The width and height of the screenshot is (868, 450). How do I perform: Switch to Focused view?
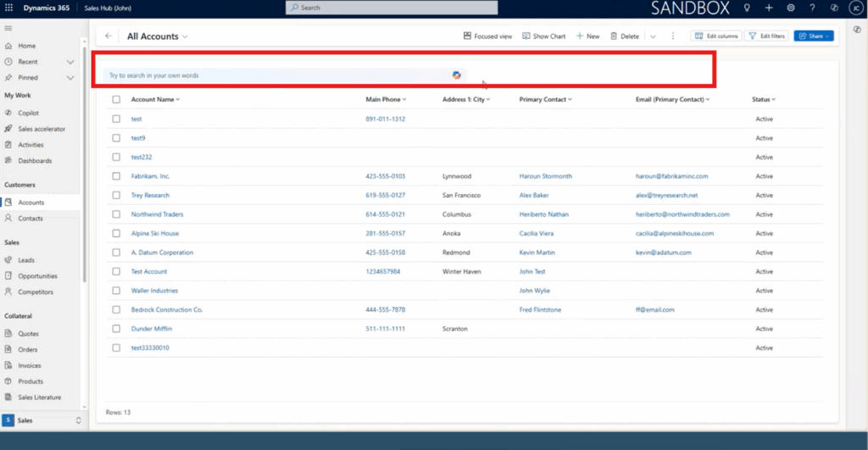[487, 36]
